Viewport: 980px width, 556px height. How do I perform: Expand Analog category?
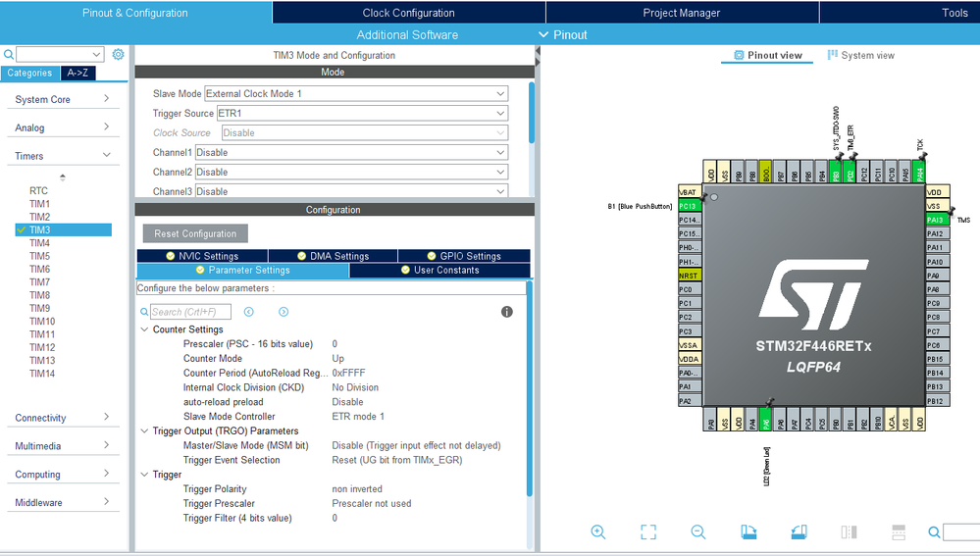coord(63,127)
